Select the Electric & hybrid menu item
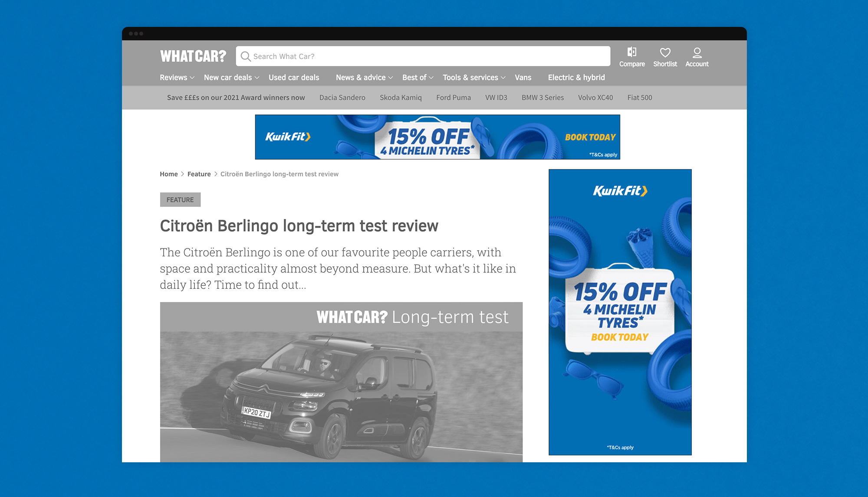Screen dimensions: 868x497 pos(576,78)
